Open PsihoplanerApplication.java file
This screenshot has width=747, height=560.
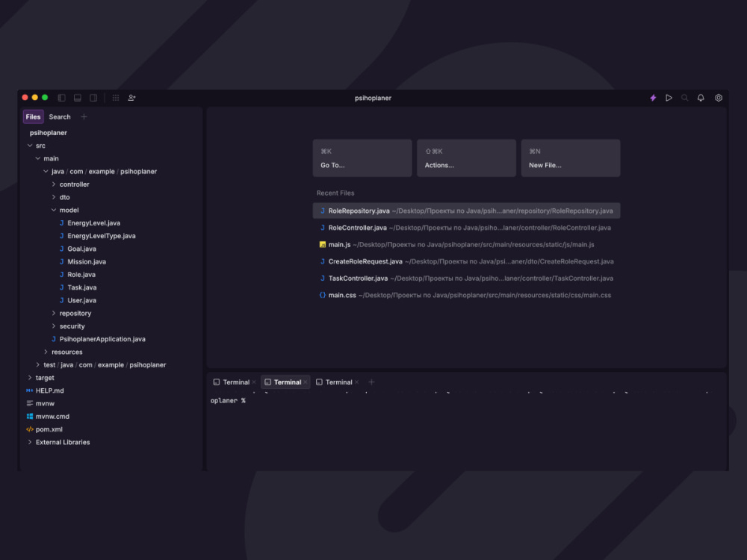[102, 338]
